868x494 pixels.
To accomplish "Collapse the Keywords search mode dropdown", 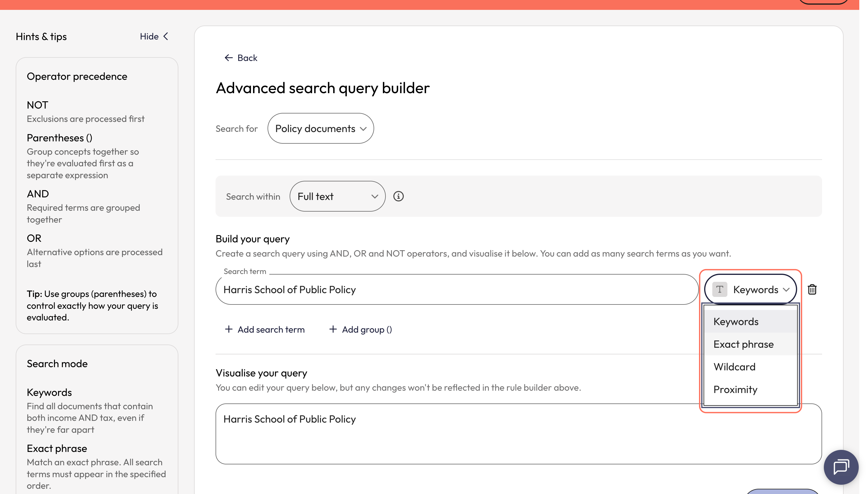I will (x=750, y=289).
